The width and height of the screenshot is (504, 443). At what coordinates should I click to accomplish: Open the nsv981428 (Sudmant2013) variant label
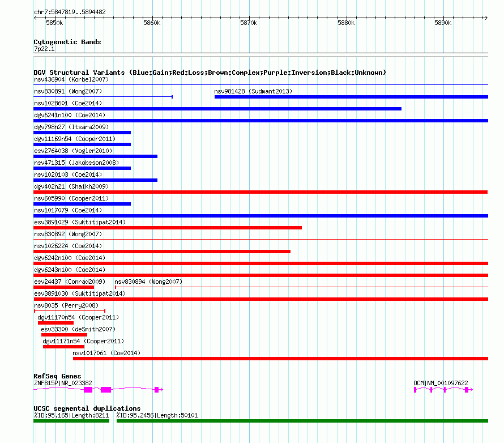click(253, 91)
